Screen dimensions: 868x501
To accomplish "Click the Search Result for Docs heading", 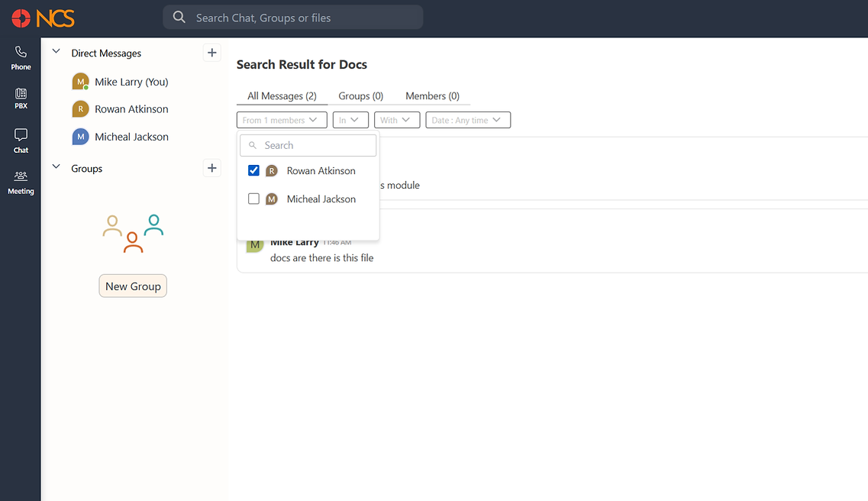I will point(302,64).
